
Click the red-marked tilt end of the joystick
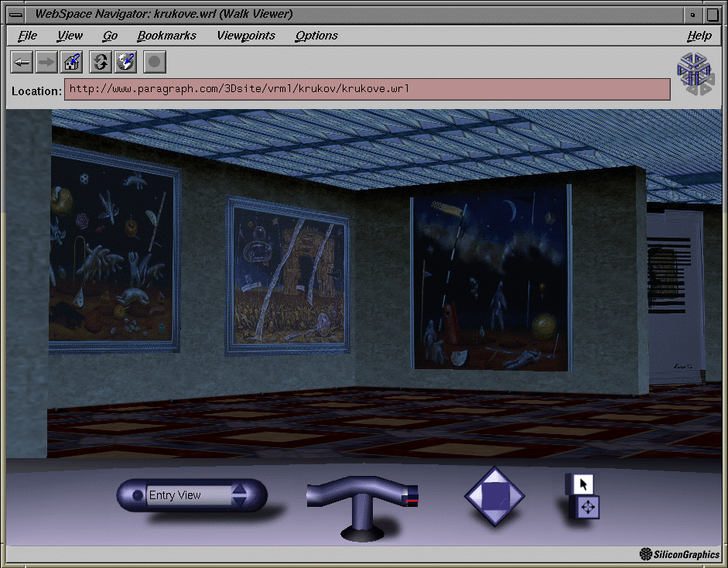point(412,498)
